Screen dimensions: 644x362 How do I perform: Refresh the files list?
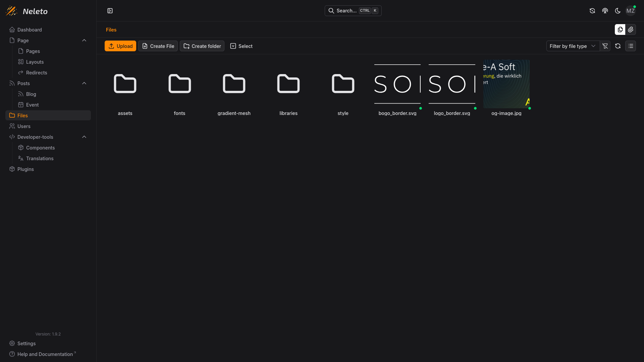[x=618, y=46]
